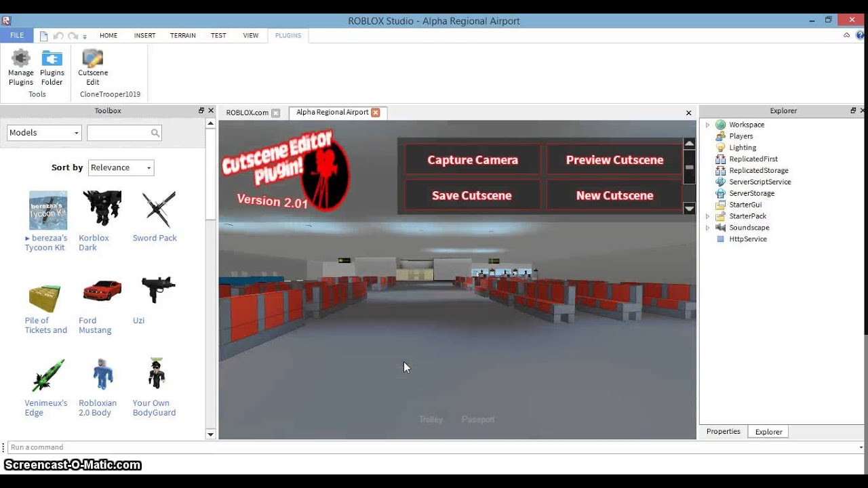868x488 pixels.
Task: Click the toolbox search magnifier icon
Action: 155,133
